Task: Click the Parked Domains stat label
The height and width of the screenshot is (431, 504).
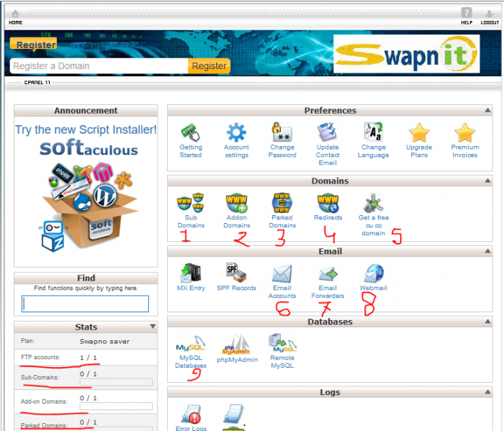Action: (x=44, y=425)
